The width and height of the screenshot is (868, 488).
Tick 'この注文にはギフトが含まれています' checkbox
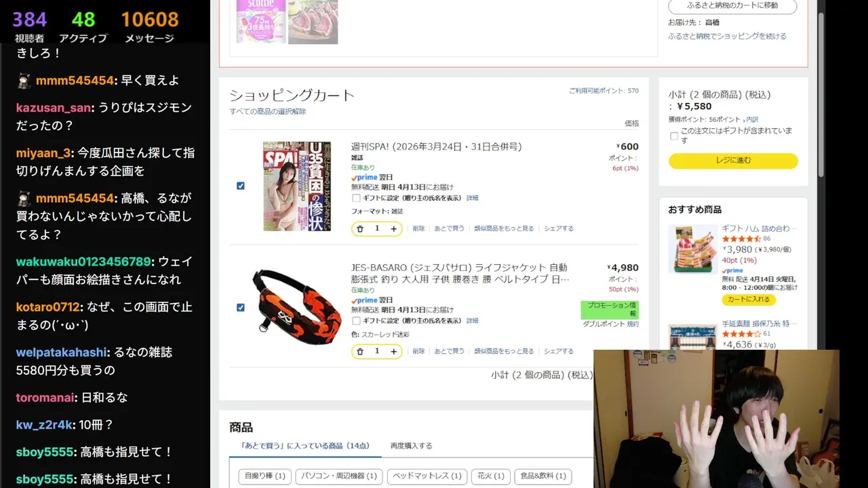pyautogui.click(x=674, y=136)
